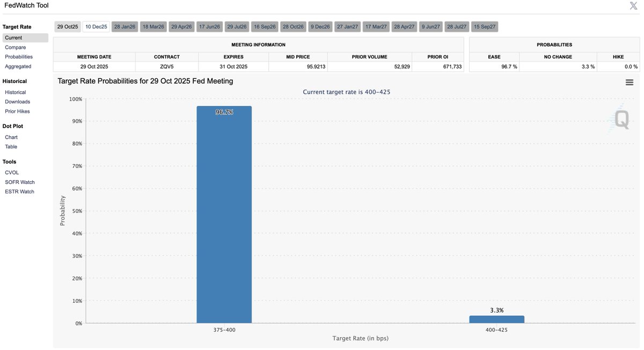Click the 0.0 % hike cell
The height and width of the screenshot is (350, 644).
618,66
